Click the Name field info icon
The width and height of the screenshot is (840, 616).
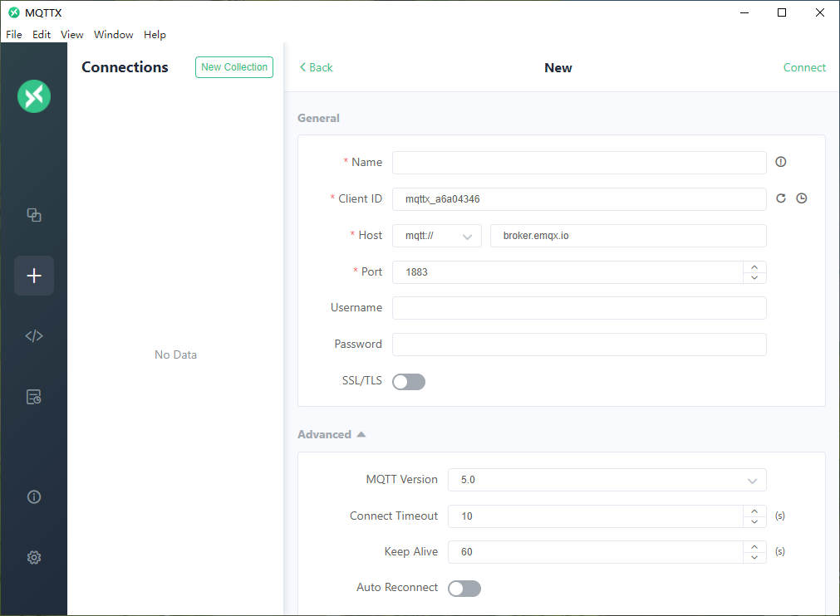pos(780,162)
